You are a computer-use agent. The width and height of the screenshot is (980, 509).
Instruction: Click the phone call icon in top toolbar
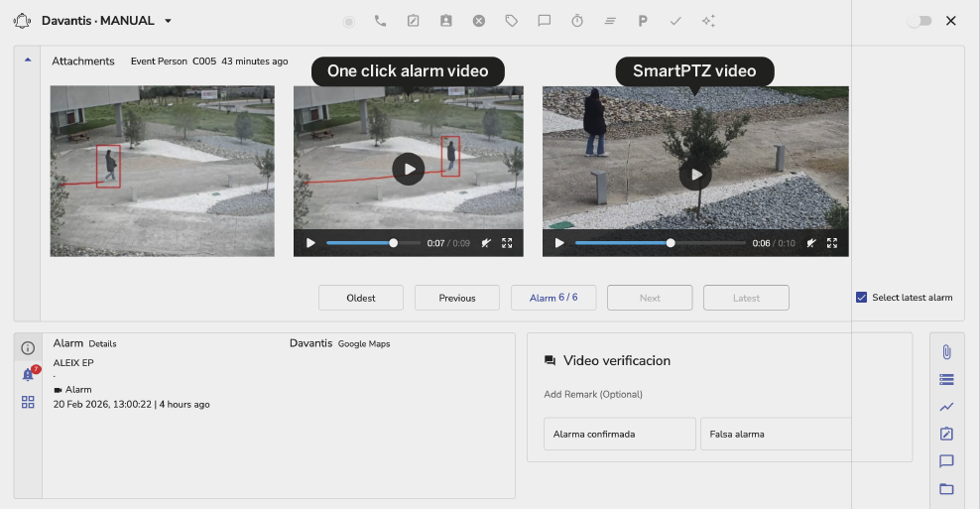(x=380, y=21)
